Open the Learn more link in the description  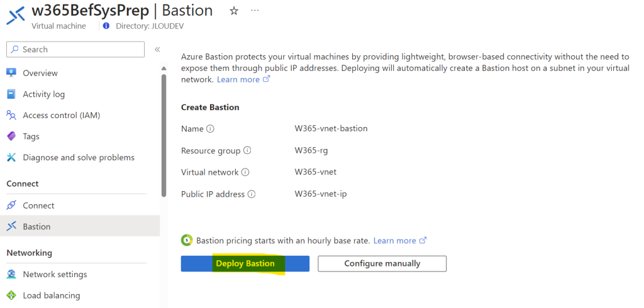point(243,79)
